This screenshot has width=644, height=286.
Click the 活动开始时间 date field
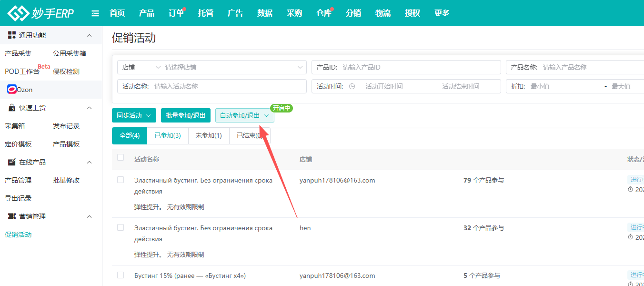[x=384, y=86]
